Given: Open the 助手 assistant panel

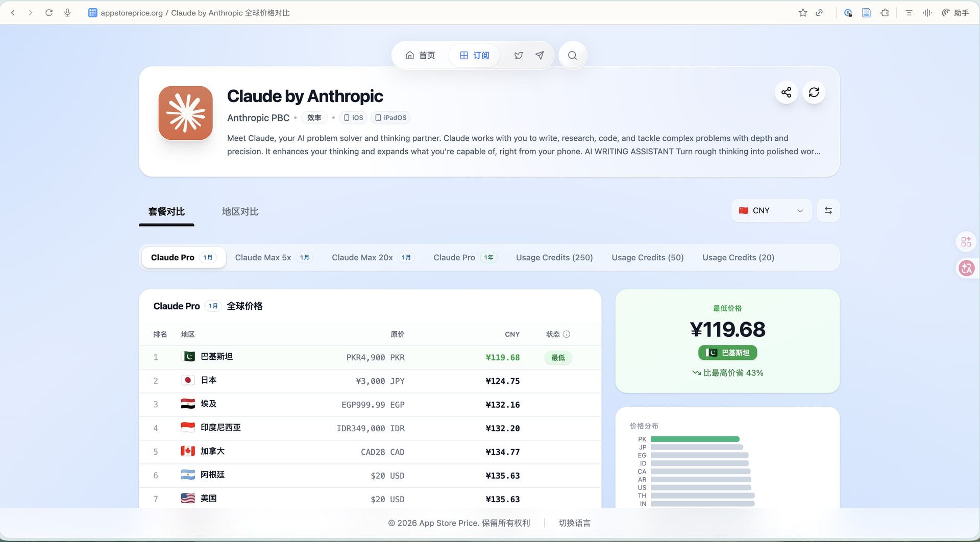Looking at the screenshot, I should pos(955,13).
